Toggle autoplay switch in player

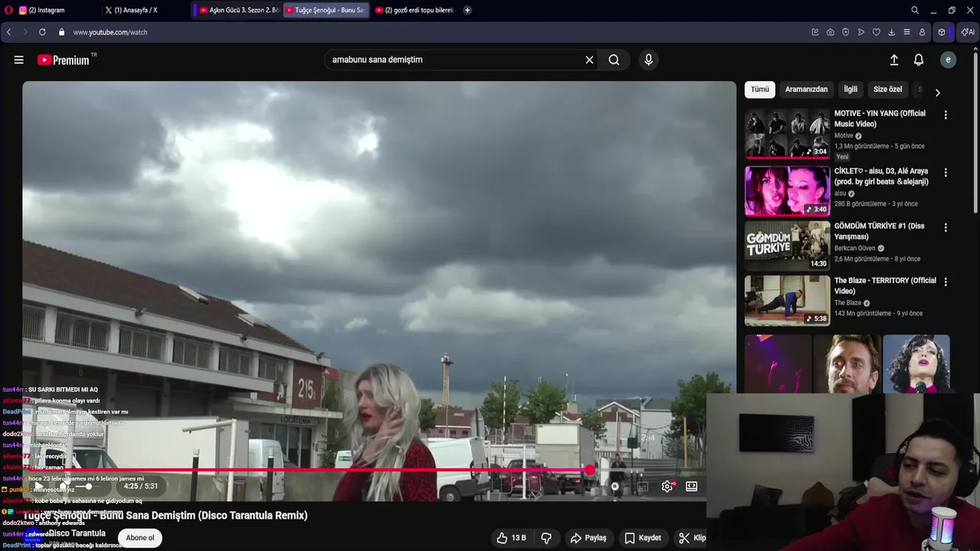click(615, 486)
